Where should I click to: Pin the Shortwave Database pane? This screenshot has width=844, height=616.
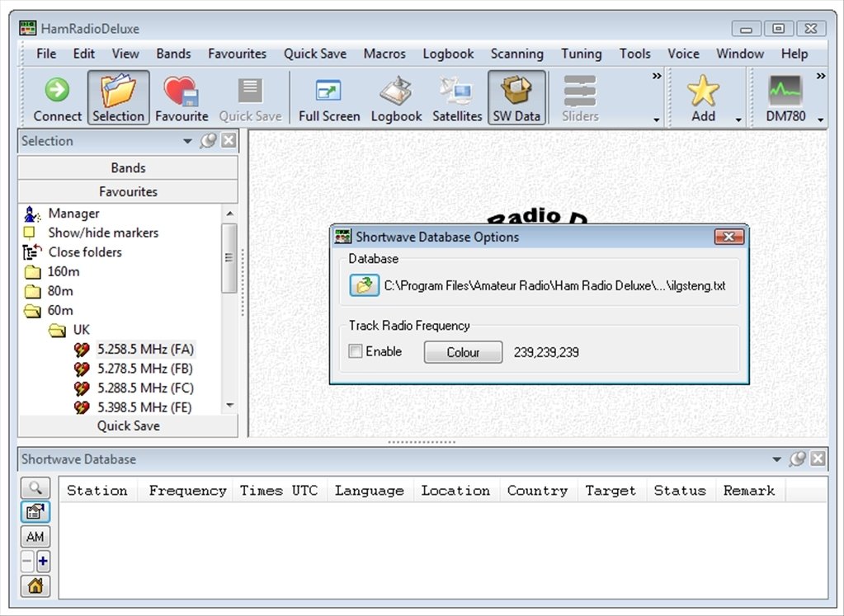coord(797,458)
